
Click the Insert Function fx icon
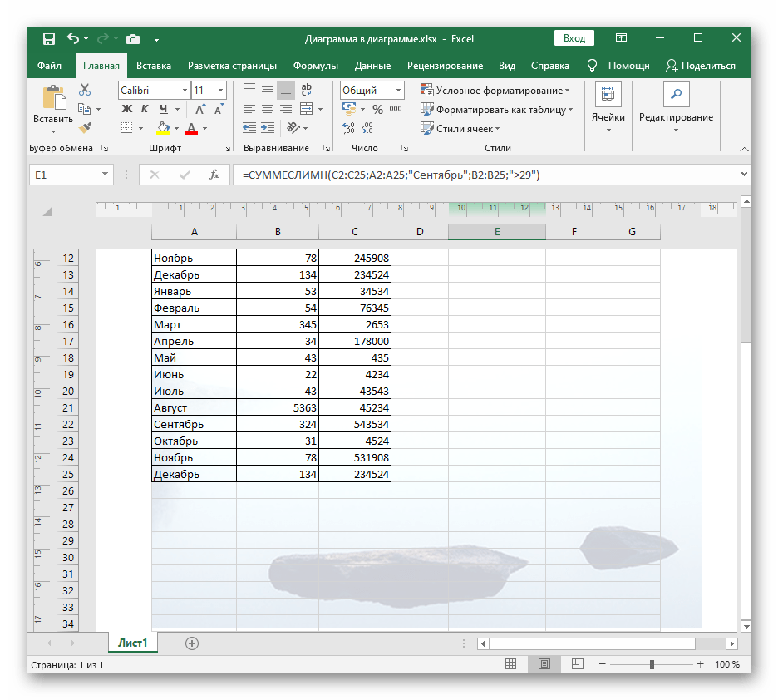(x=214, y=175)
